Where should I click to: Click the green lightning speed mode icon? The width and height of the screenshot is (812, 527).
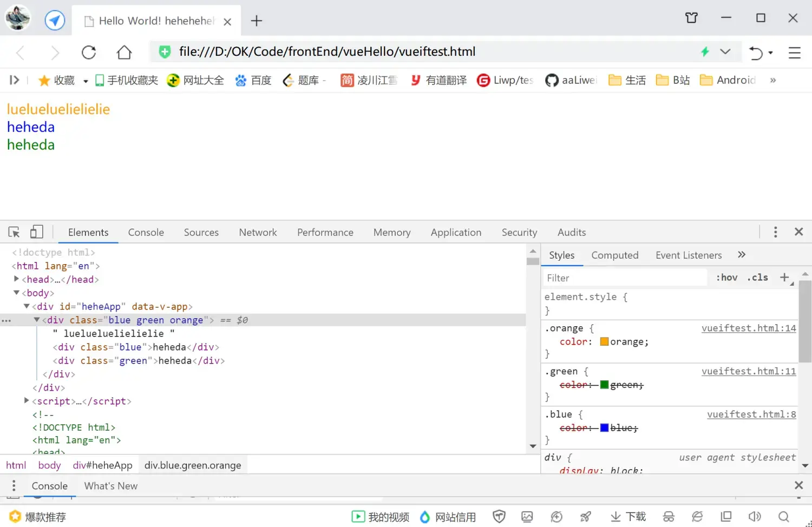tap(705, 51)
